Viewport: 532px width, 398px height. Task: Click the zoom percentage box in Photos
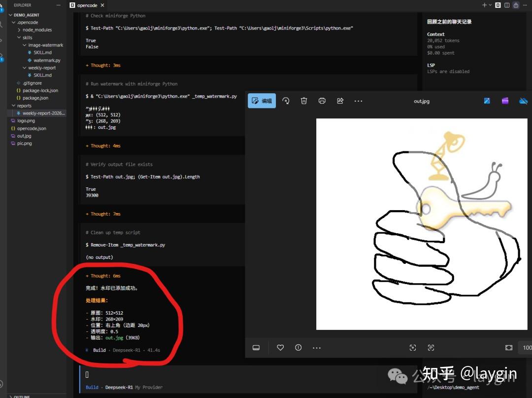tap(526, 347)
